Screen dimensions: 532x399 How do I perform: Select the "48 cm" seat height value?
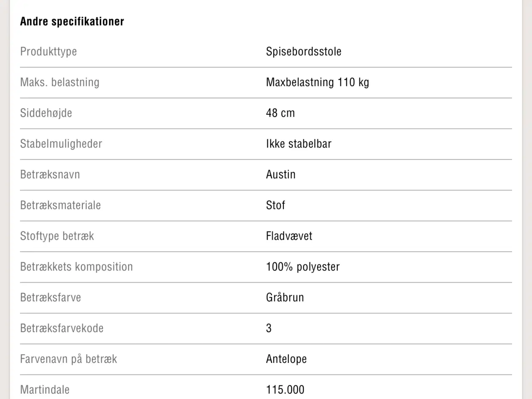point(280,113)
